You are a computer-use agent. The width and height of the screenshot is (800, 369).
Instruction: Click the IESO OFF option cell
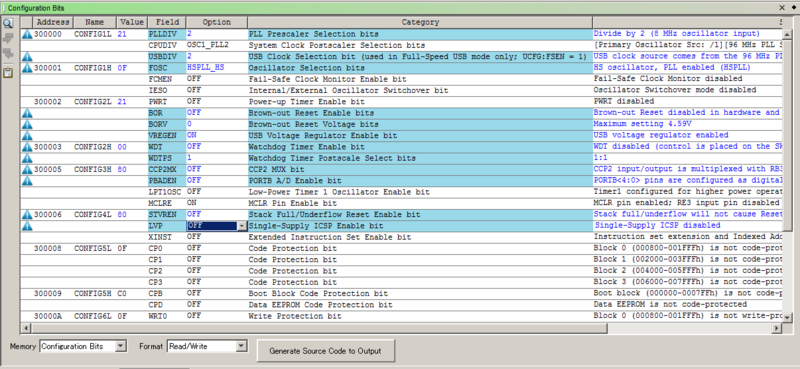click(217, 90)
